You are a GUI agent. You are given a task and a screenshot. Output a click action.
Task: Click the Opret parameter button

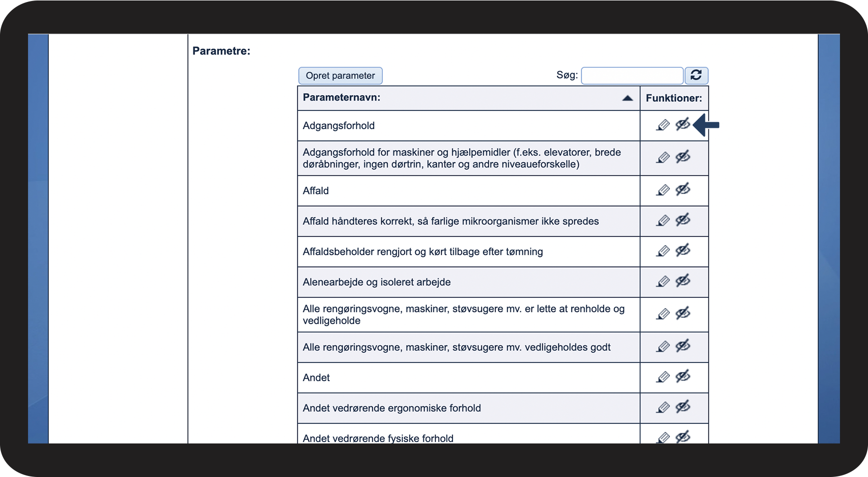point(340,76)
